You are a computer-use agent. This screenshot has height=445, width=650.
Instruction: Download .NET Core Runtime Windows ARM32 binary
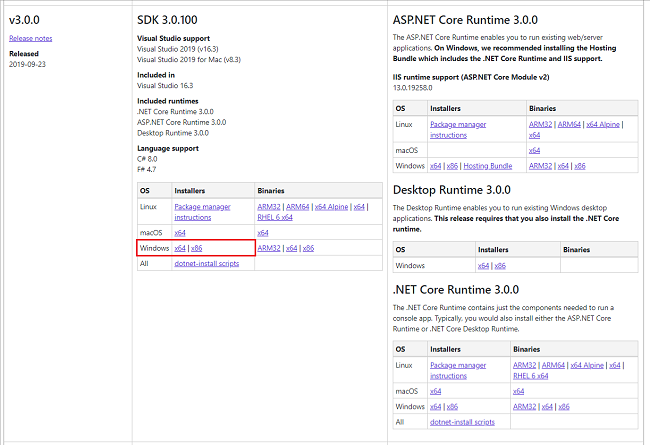525,407
